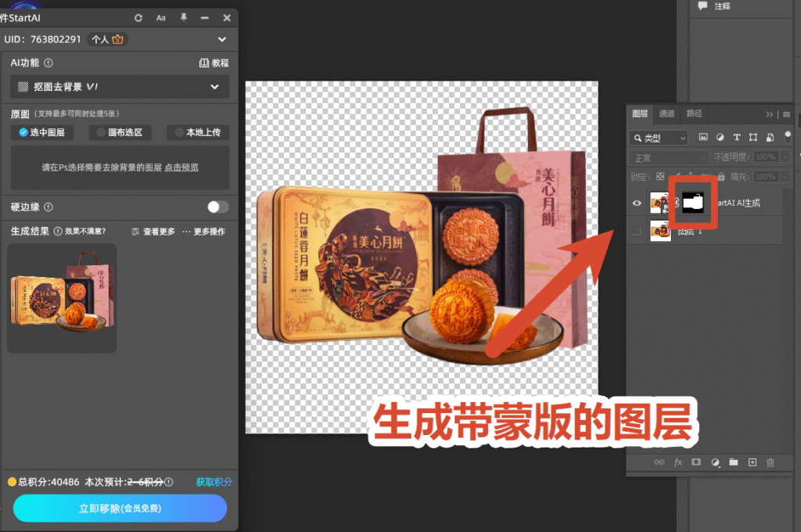Select the layer mask thumbnail

(x=693, y=203)
